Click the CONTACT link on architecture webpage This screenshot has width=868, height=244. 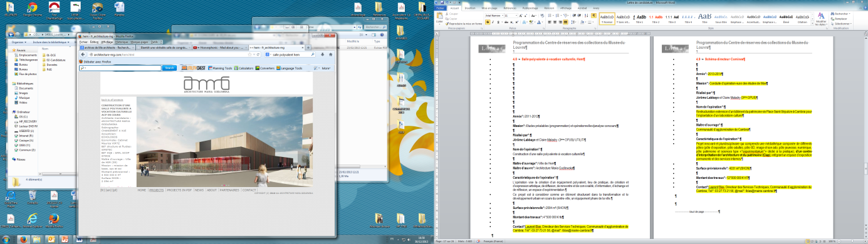249,190
